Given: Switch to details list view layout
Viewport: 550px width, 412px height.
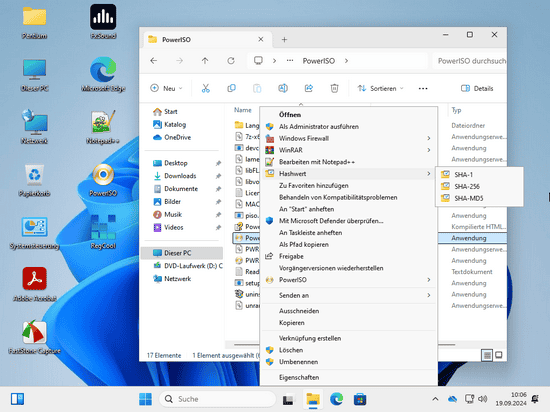Looking at the screenshot, I should click(x=487, y=355).
